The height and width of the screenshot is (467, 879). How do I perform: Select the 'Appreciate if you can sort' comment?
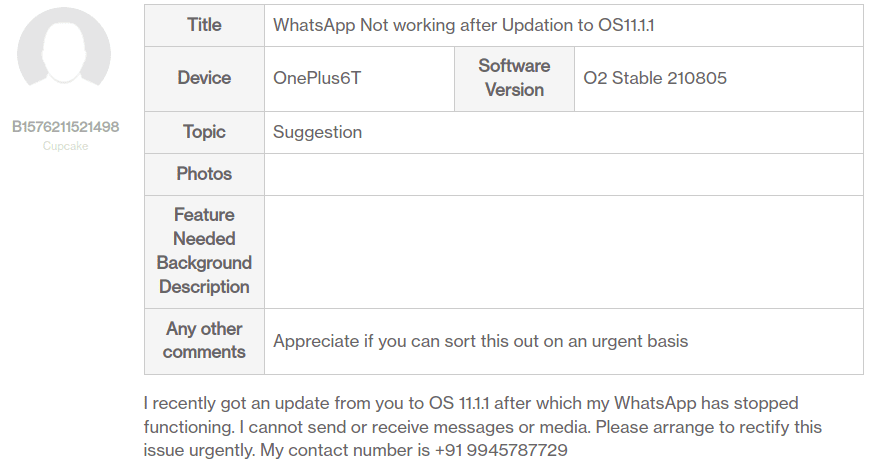(480, 341)
